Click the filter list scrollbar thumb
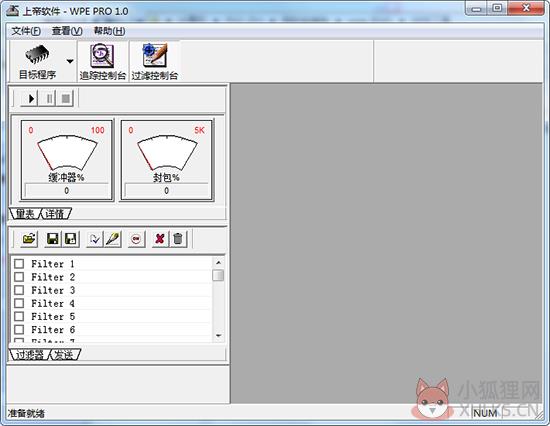550x426 pixels. [218, 275]
